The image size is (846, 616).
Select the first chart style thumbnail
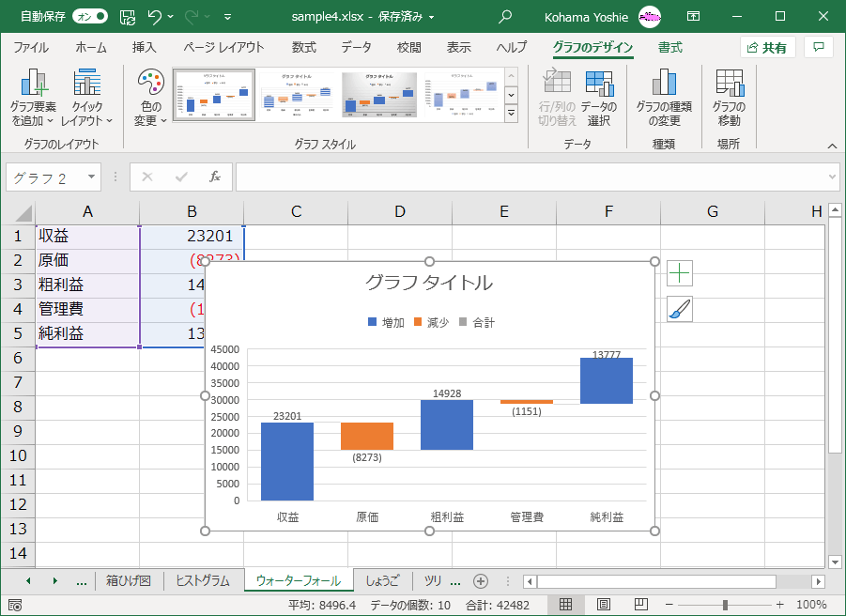click(214, 95)
